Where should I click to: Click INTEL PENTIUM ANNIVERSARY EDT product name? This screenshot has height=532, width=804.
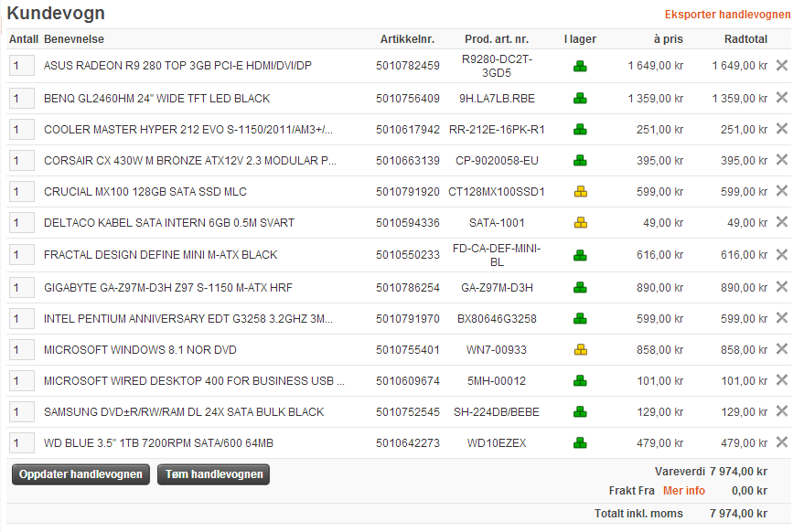(188, 319)
